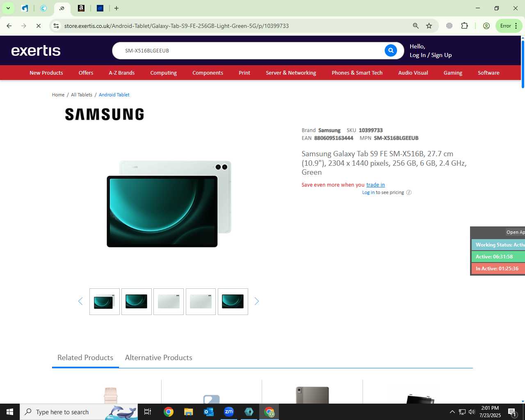The height and width of the screenshot is (420, 525).
Task: Click the Windows taskbar search box
Action: [x=79, y=412]
